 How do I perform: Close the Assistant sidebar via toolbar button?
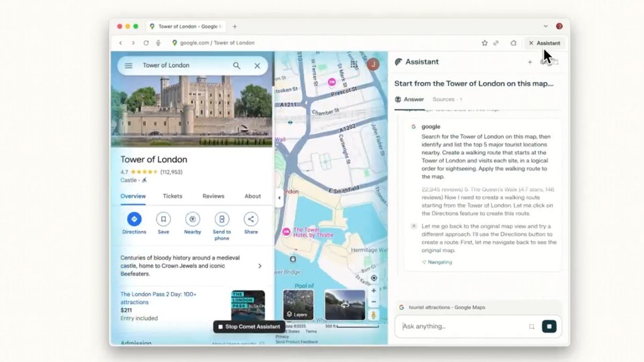point(544,43)
